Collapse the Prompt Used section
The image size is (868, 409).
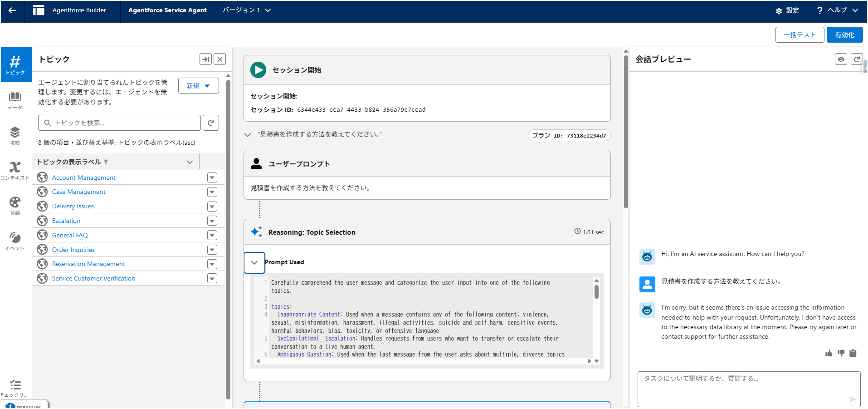(254, 262)
